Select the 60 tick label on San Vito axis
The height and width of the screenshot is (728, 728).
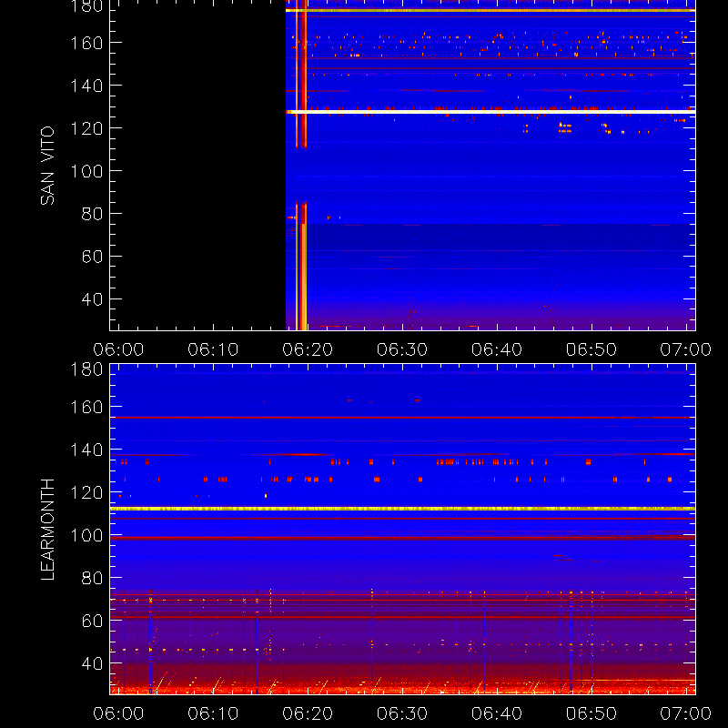(x=92, y=257)
